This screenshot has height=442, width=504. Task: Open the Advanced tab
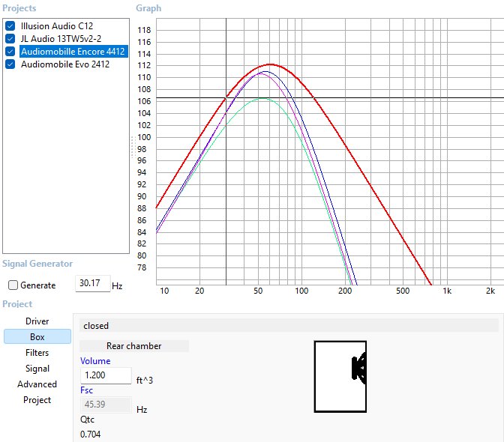37,384
